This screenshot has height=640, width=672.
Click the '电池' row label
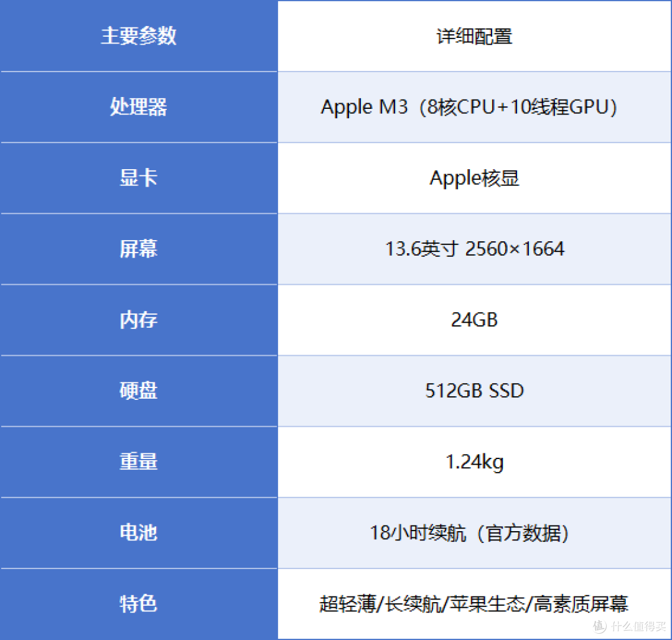(139, 534)
